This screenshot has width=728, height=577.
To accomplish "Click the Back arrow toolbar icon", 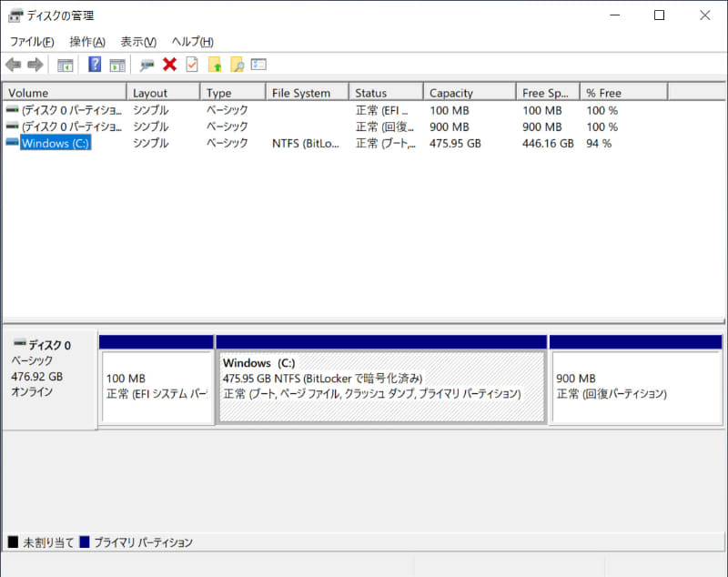I will 14,65.
